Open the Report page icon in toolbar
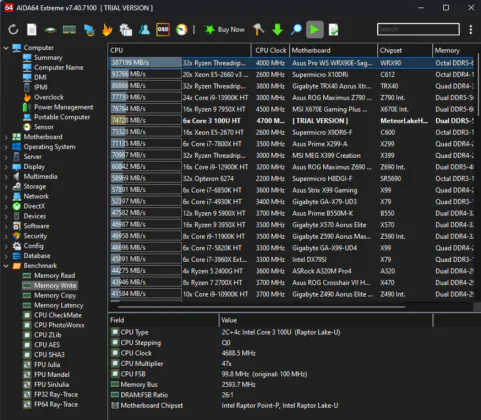481x420 pixels. pos(32,30)
